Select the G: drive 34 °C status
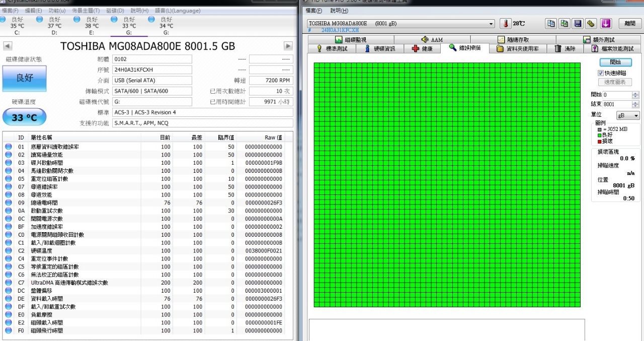Viewport: 644px width, 341px height. [167, 26]
